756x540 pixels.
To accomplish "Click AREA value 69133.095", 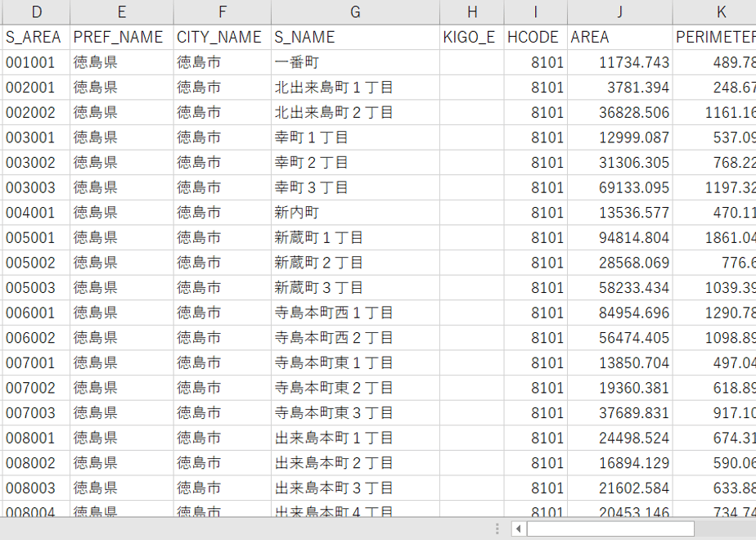I will click(620, 187).
